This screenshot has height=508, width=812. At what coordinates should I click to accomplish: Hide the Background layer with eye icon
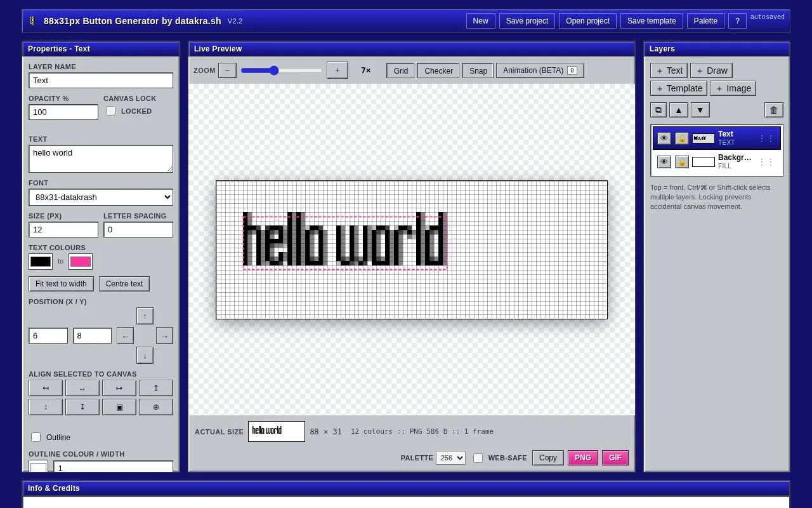664,162
